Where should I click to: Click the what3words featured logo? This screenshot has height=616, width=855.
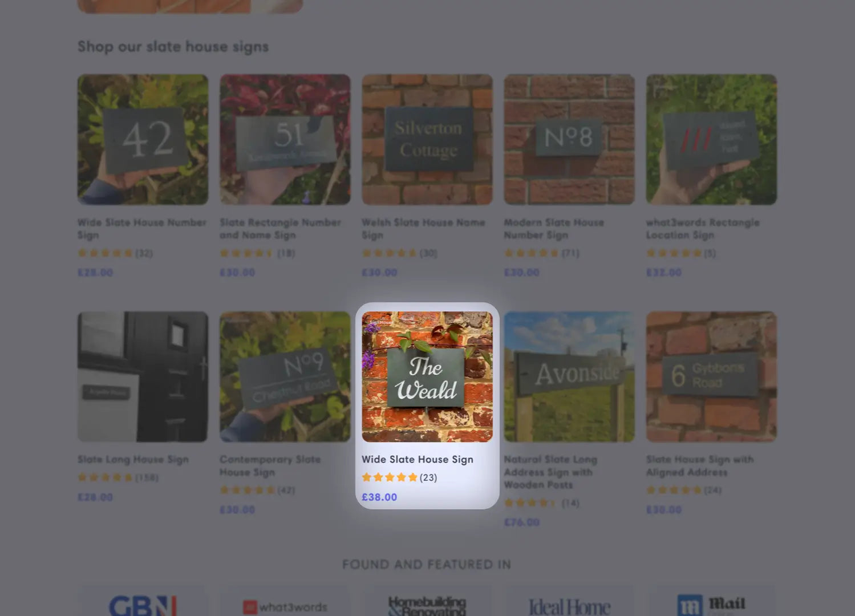click(285, 607)
